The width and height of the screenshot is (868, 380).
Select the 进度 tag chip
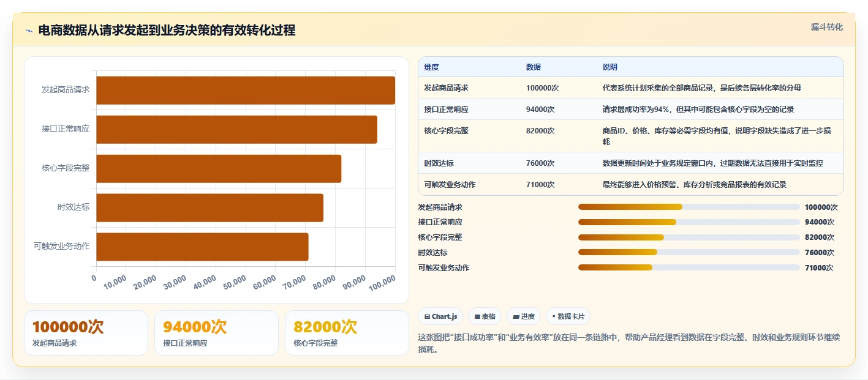coord(524,316)
